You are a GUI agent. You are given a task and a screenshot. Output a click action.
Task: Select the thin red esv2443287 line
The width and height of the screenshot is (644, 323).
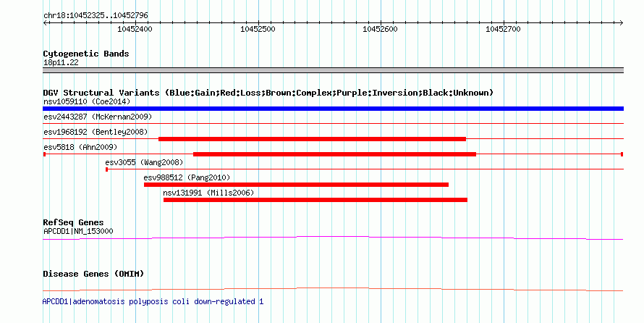click(333, 123)
